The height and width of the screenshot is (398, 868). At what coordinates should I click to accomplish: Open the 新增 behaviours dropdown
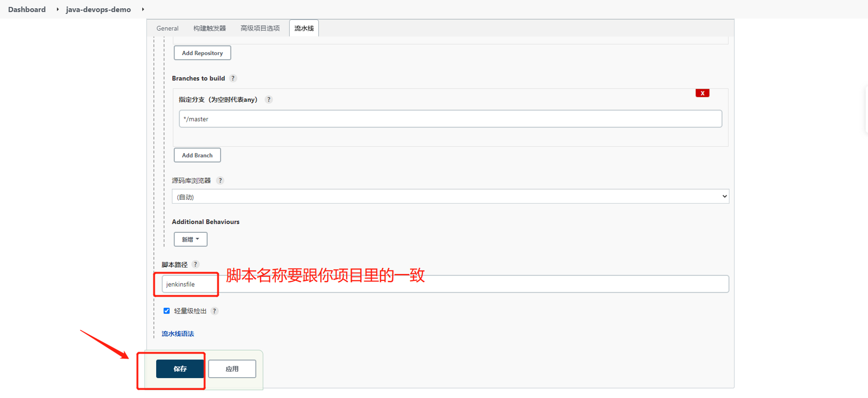coord(191,239)
